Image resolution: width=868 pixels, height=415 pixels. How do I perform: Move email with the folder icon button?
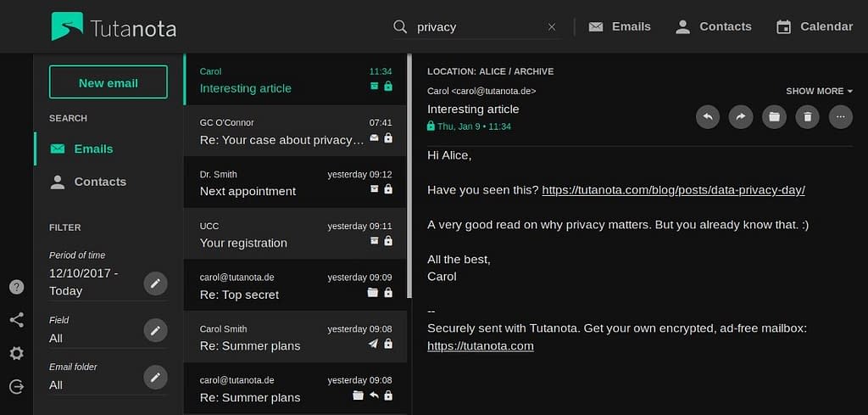click(x=774, y=117)
